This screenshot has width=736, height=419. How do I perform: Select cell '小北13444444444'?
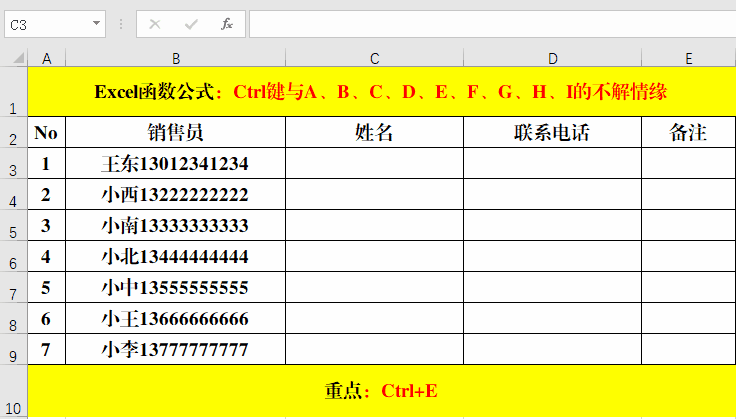[x=176, y=256]
